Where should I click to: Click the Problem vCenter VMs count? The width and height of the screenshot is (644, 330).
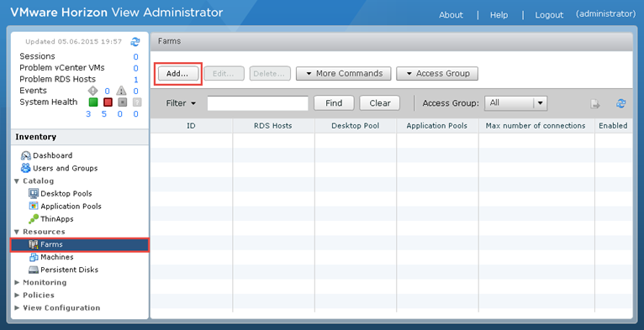pyautogui.click(x=135, y=68)
